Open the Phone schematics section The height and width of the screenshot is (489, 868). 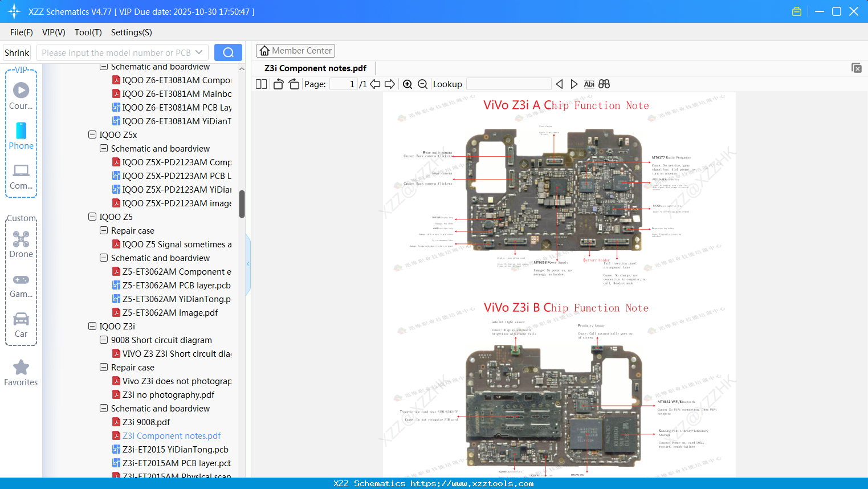tap(21, 137)
